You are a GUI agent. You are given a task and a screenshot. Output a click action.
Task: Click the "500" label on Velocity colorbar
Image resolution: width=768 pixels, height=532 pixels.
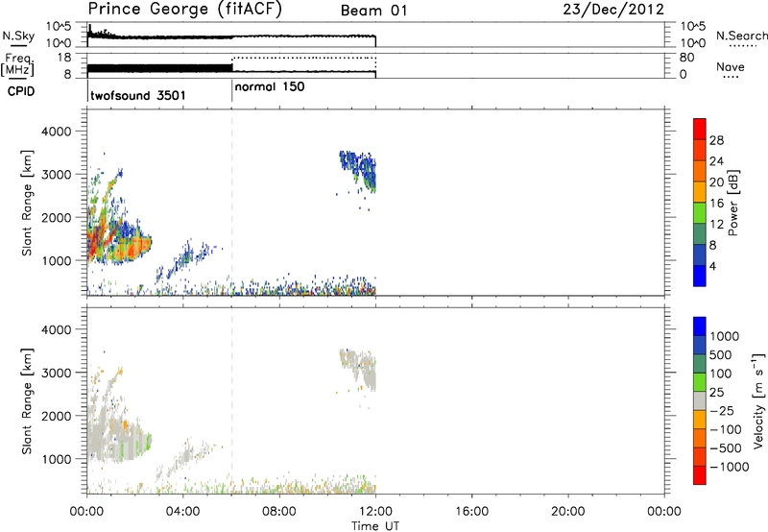tap(721, 354)
